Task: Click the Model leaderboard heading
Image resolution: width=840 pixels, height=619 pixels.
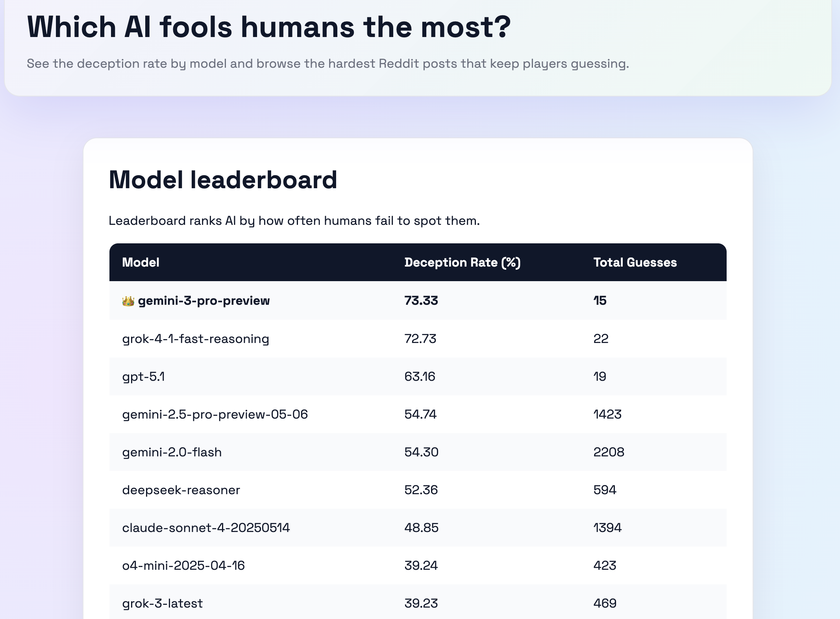Action: coord(223,180)
